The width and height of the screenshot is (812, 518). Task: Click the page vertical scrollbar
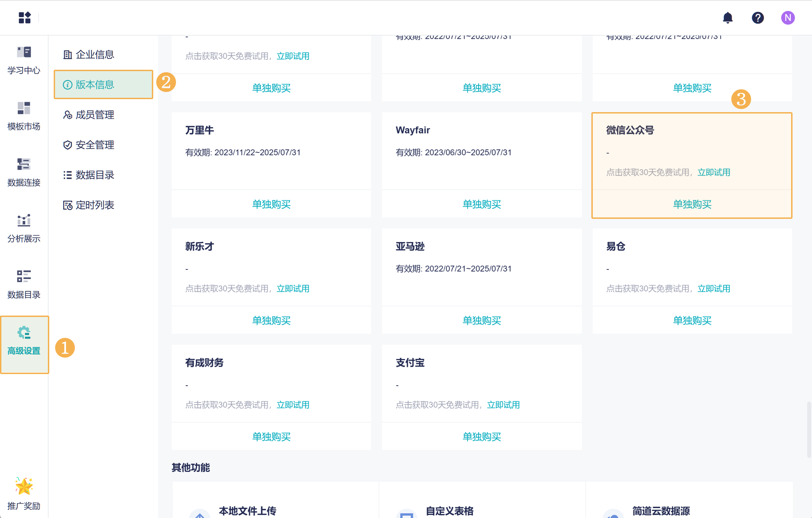click(809, 429)
